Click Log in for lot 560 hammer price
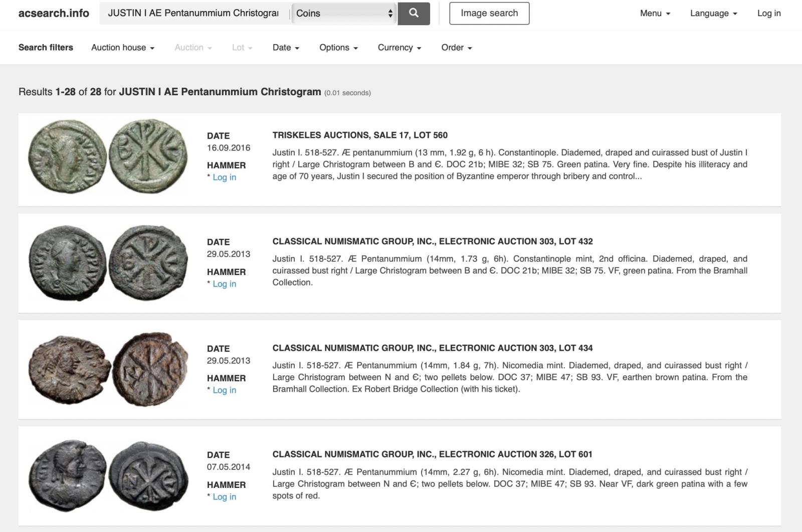Viewport: 802px width, 532px height. coord(224,177)
